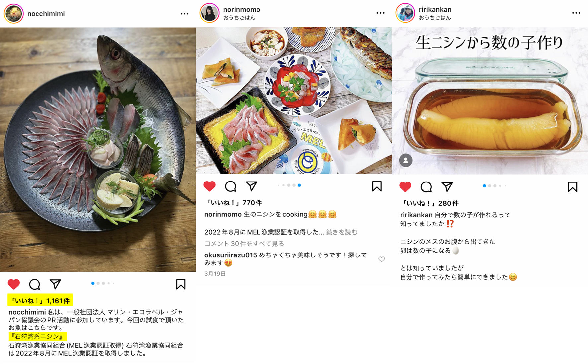Open comments on ririkankan's kazunoko post
The width and height of the screenshot is (588, 364).
[x=426, y=187]
